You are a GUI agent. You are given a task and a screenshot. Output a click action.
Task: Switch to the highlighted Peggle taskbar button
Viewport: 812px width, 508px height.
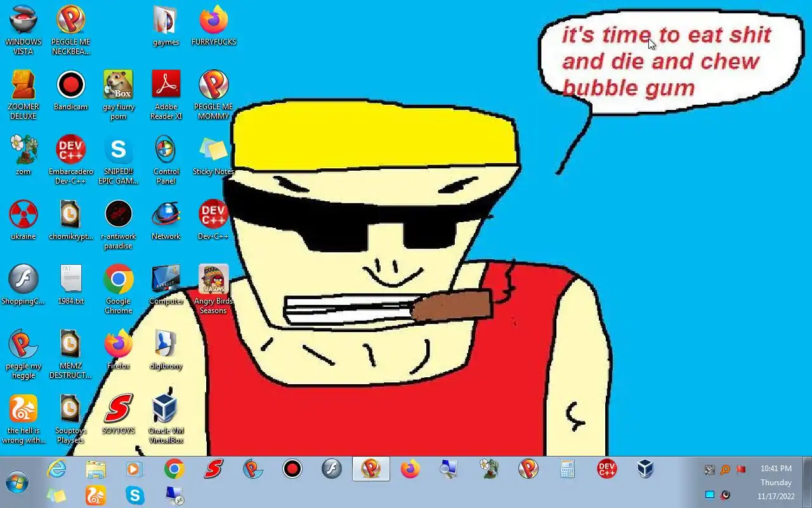(371, 469)
